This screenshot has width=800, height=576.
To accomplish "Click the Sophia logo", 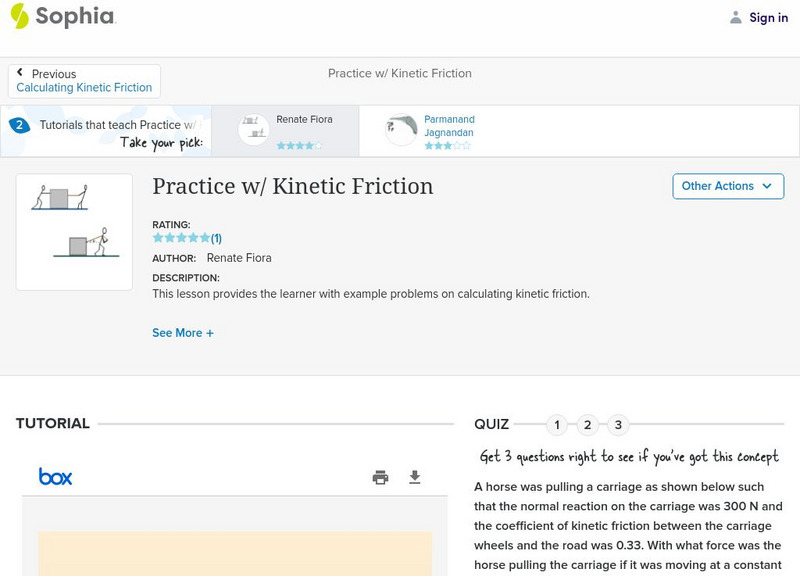I will pyautogui.click(x=62, y=17).
